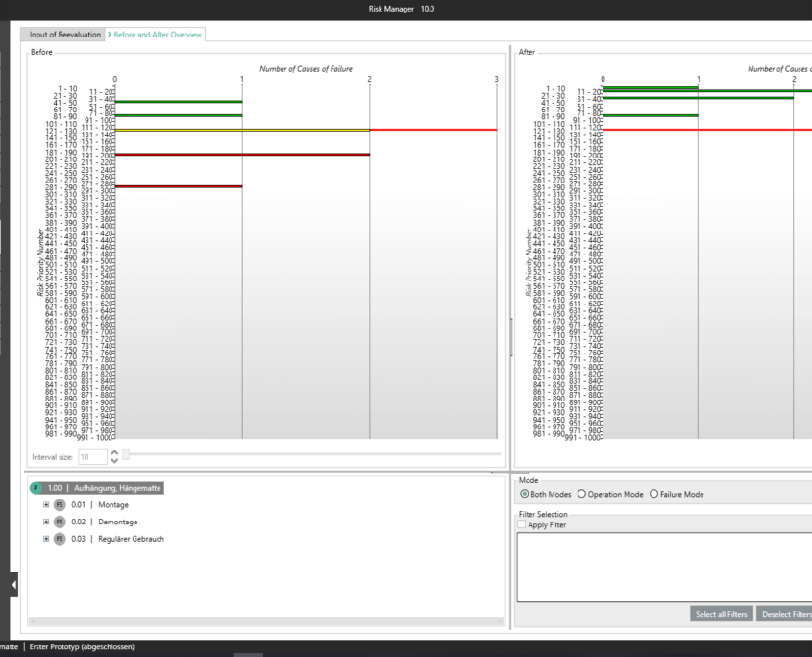Expand the 0.01 Montage tree node

coord(45,505)
